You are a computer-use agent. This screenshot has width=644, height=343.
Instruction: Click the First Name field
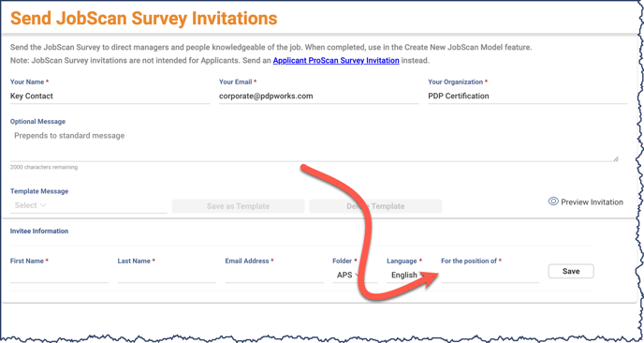(x=59, y=276)
